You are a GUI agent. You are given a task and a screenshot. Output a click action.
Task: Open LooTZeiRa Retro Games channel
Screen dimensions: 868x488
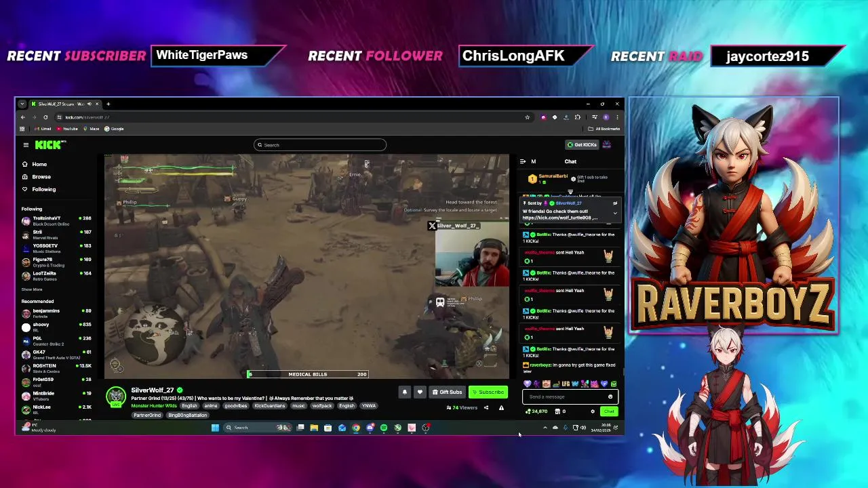pyautogui.click(x=57, y=276)
